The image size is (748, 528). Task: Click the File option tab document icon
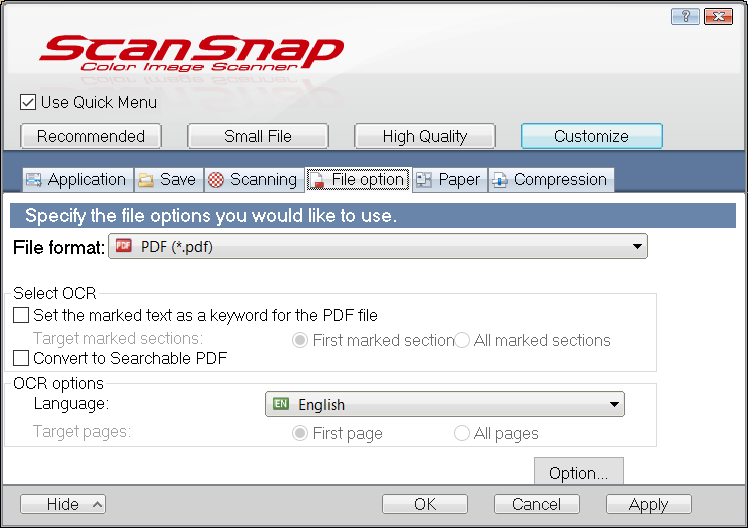317,180
